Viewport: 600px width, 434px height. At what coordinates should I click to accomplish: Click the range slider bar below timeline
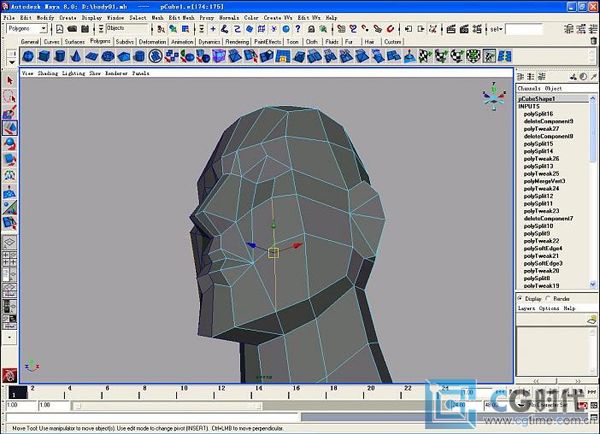pyautogui.click(x=168, y=405)
